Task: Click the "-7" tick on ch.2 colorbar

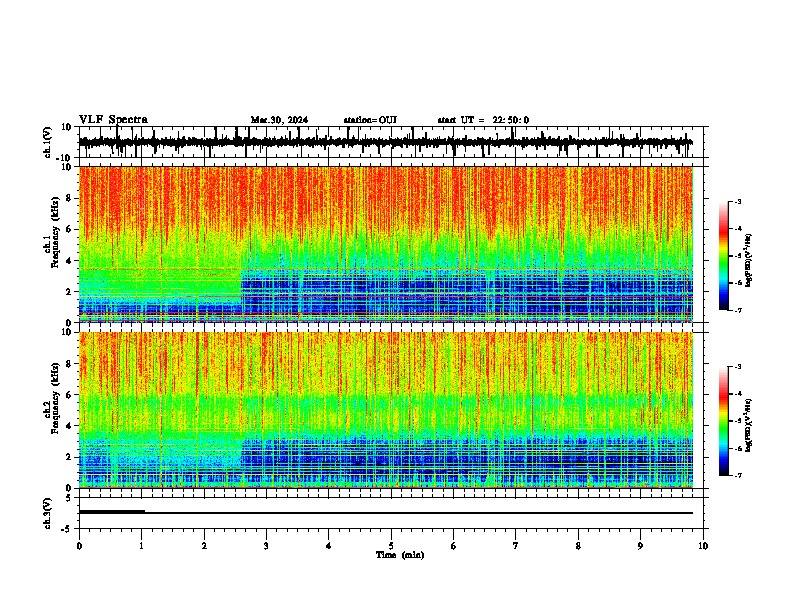Action: click(738, 476)
